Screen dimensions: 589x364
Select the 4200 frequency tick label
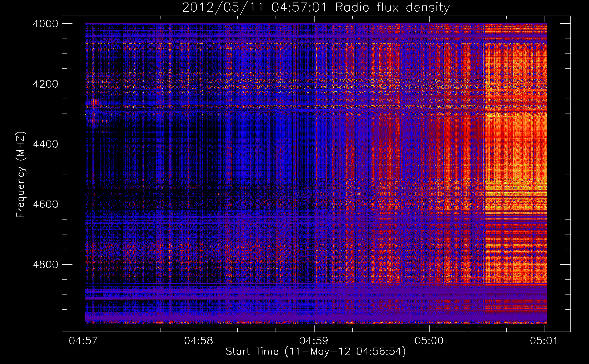(x=46, y=84)
